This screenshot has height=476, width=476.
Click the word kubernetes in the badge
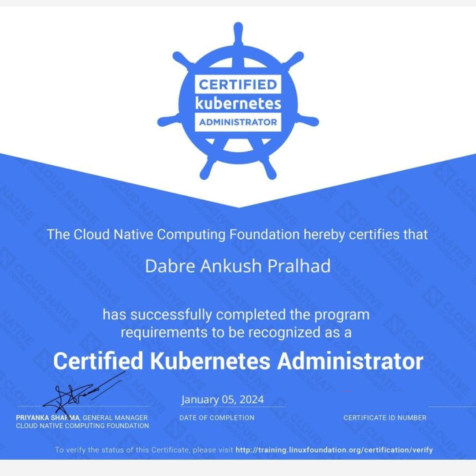coord(238,104)
